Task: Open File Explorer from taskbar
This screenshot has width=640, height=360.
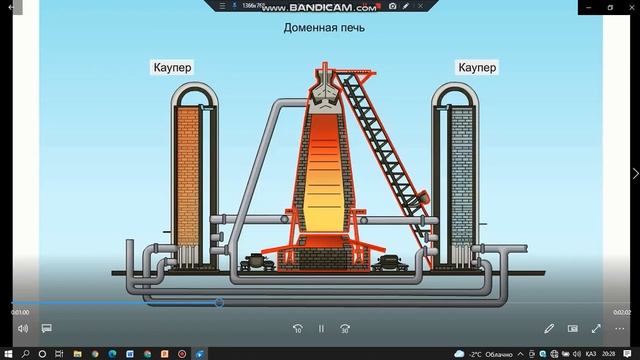Action: [78, 354]
